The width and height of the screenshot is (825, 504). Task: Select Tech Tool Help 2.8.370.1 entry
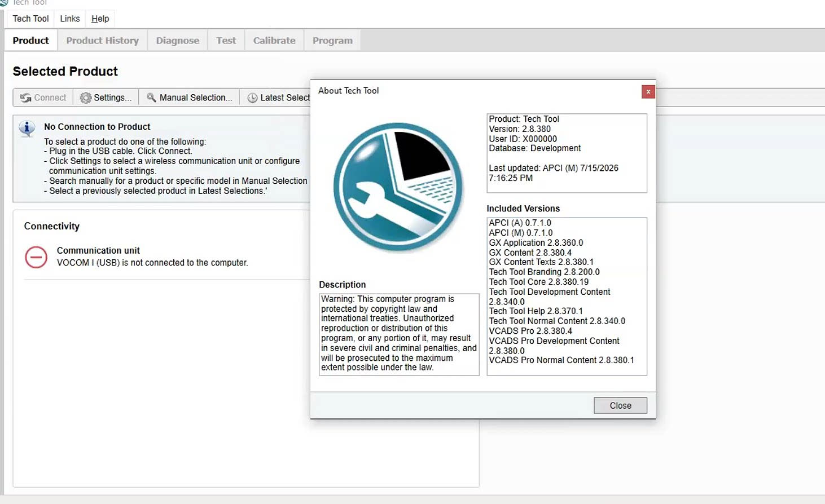point(536,311)
